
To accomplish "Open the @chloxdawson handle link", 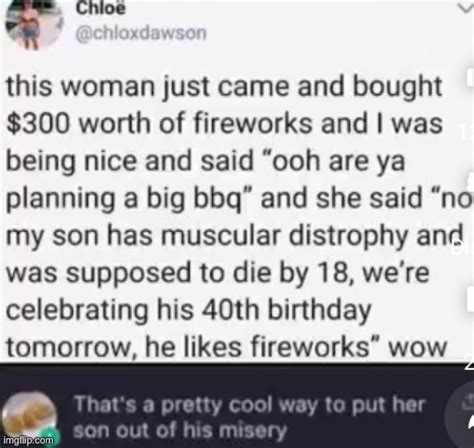I will pos(142,34).
